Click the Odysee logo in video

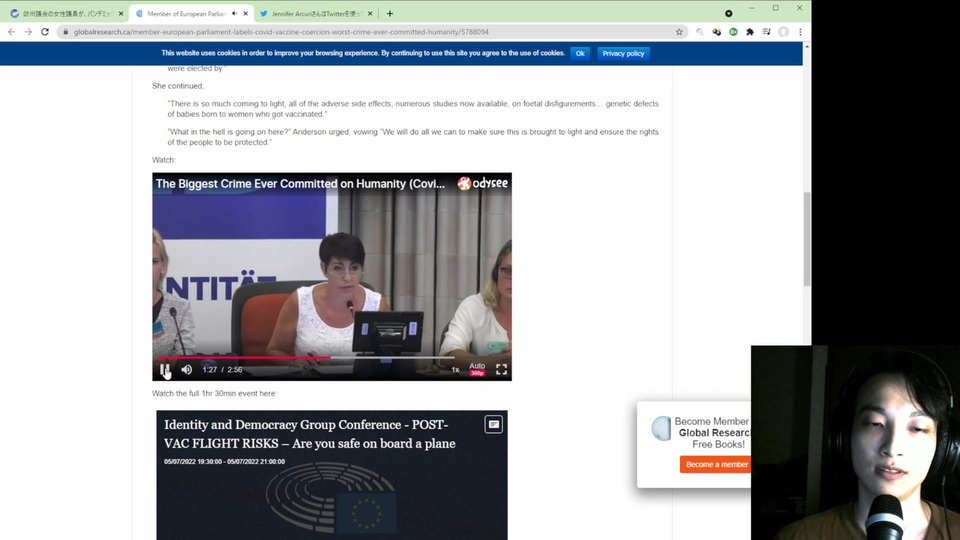[x=482, y=183]
